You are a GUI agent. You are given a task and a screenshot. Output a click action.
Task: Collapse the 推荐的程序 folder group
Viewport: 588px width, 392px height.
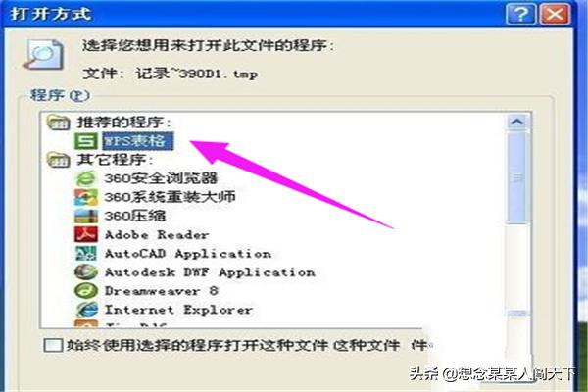[58, 122]
